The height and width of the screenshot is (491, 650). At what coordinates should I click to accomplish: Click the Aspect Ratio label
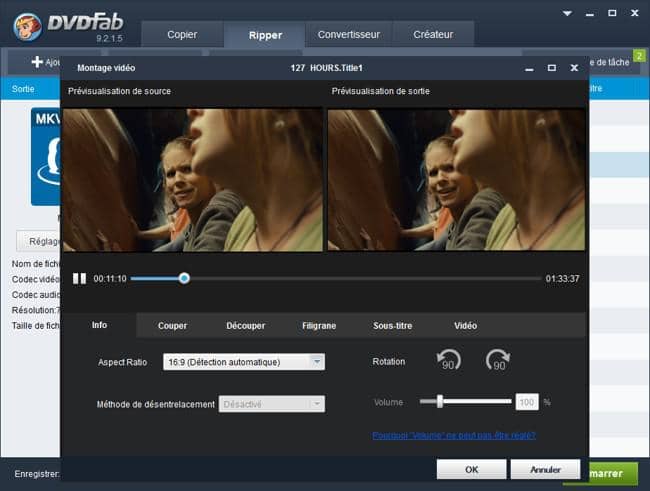click(x=122, y=362)
